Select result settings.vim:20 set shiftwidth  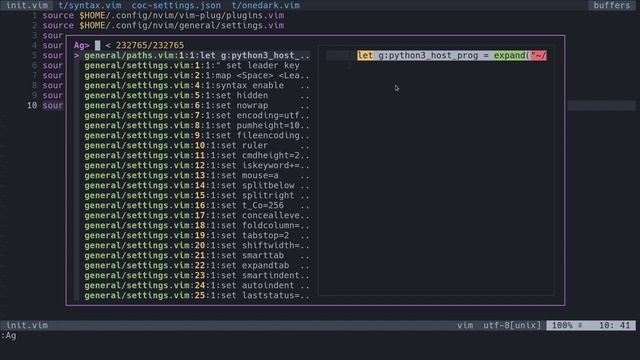point(197,245)
